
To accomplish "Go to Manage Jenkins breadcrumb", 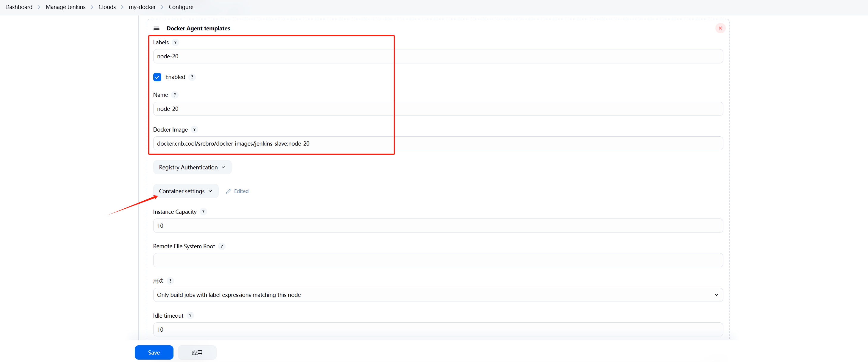I will coord(65,7).
